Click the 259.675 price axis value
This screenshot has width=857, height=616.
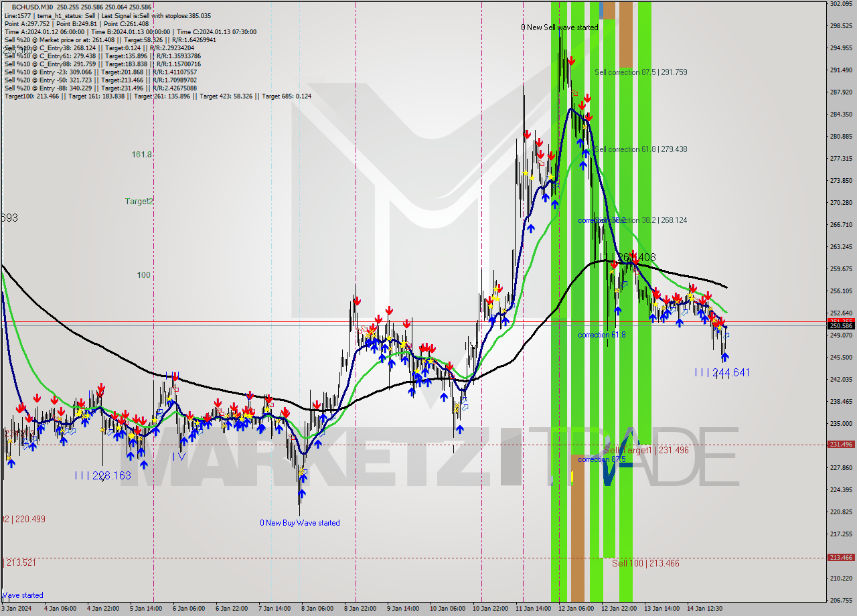[x=841, y=269]
